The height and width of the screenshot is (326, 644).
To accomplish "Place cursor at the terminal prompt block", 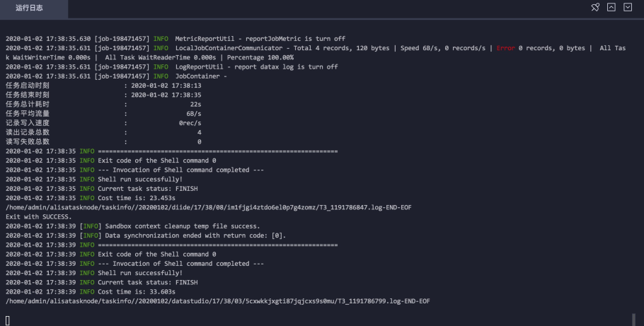I will pos(7,320).
